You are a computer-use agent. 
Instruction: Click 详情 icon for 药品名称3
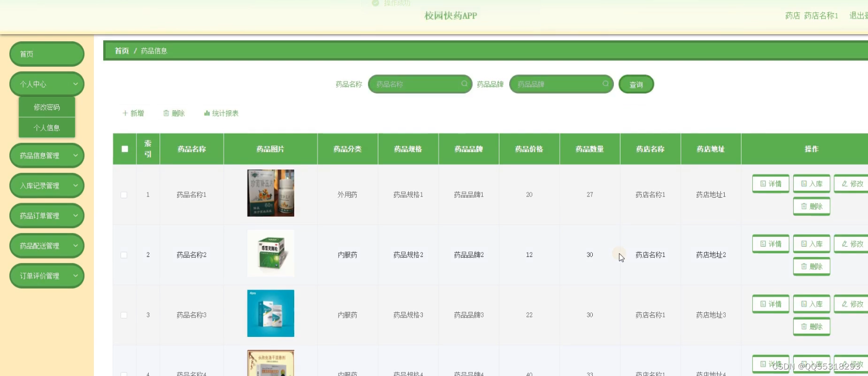click(x=763, y=304)
